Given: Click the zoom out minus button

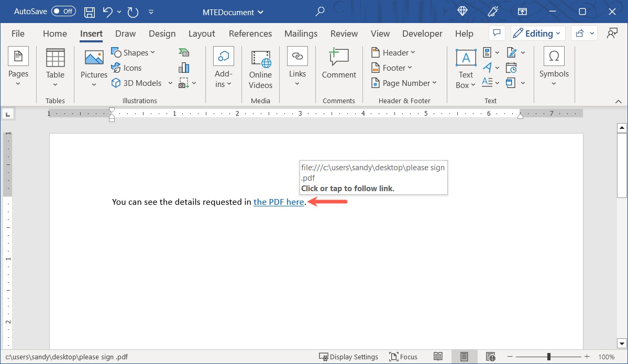Looking at the screenshot, I should (x=510, y=356).
